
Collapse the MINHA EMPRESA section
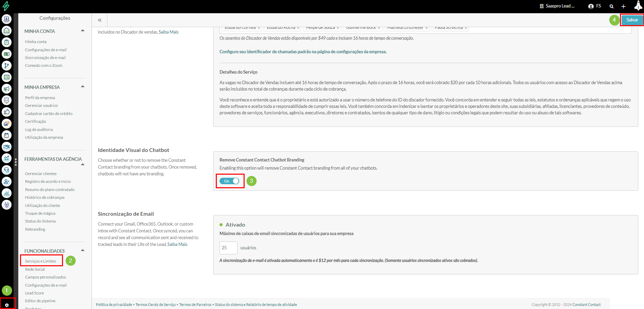pyautogui.click(x=83, y=86)
